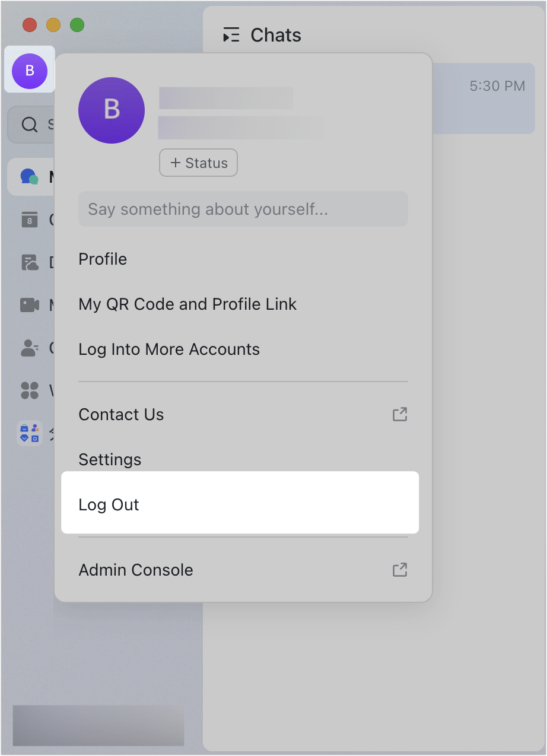Open the pinned apps icon at sidebar bottom

[x=29, y=433]
